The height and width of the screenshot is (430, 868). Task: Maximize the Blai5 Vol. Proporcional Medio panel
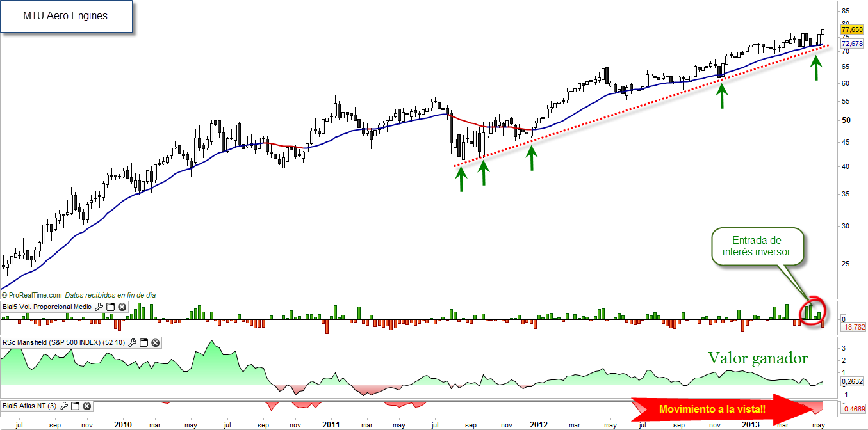110,307
